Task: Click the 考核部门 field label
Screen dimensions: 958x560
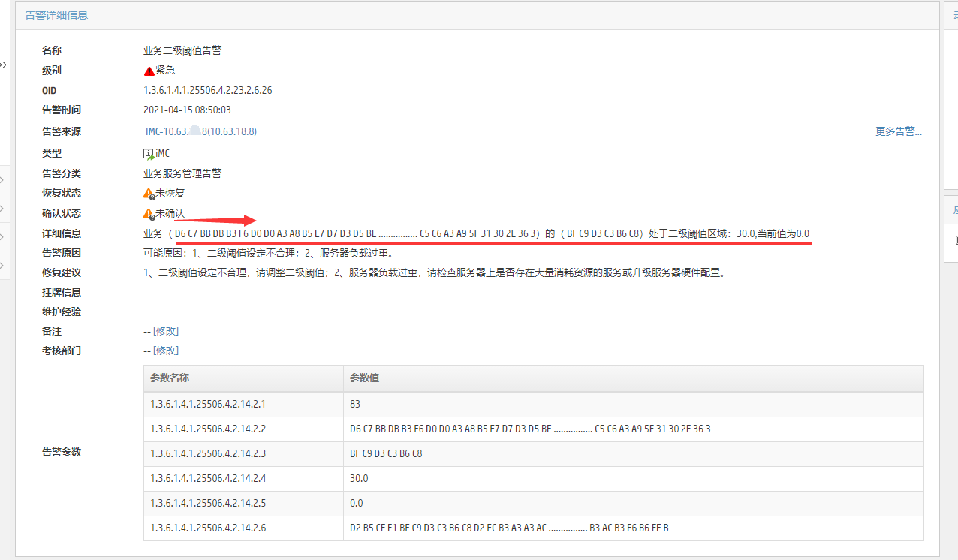Action: tap(62, 351)
